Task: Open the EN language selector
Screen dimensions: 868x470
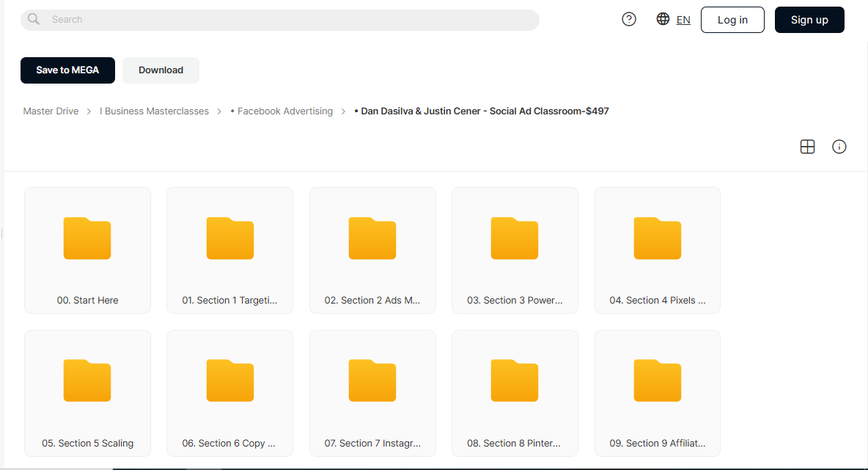Action: tap(683, 20)
